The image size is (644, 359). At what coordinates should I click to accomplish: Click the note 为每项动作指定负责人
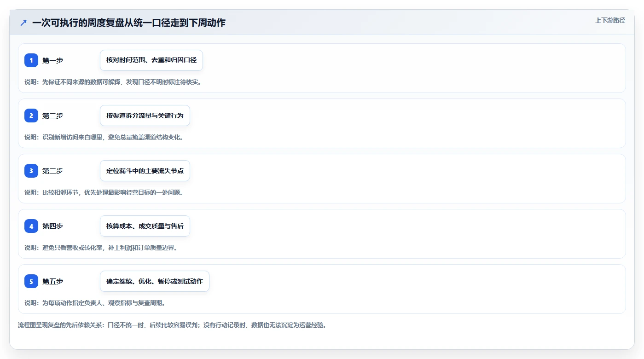95,303
